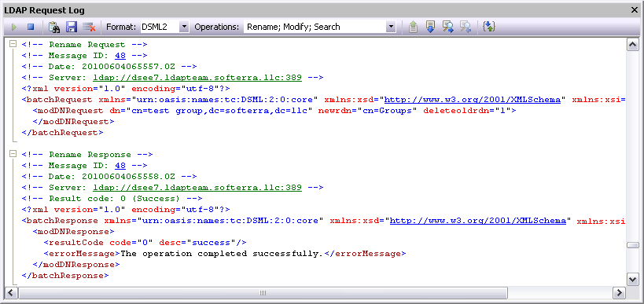Click the find in log binoculars icon

click(x=54, y=27)
